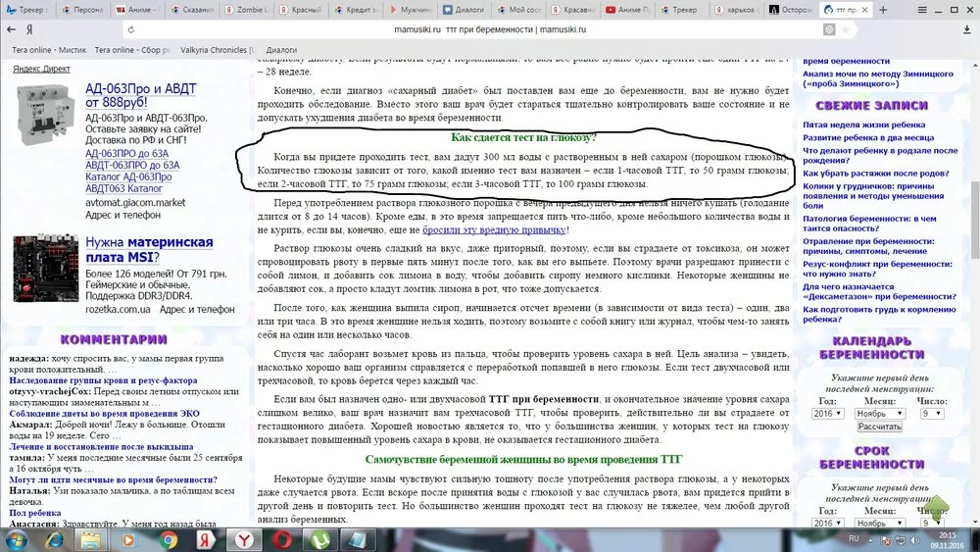Open 'Пятая неделя жизни ребенка' link
This screenshot has height=552, width=980.
coord(863,125)
